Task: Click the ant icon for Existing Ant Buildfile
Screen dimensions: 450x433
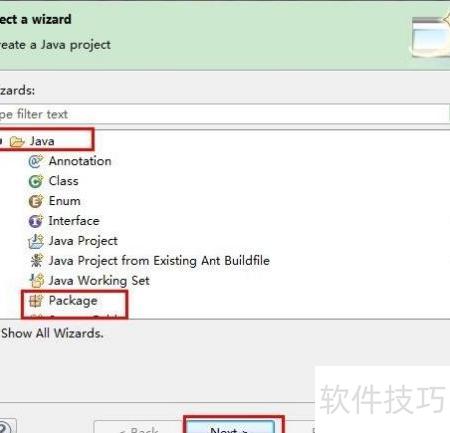Action: pos(36,261)
